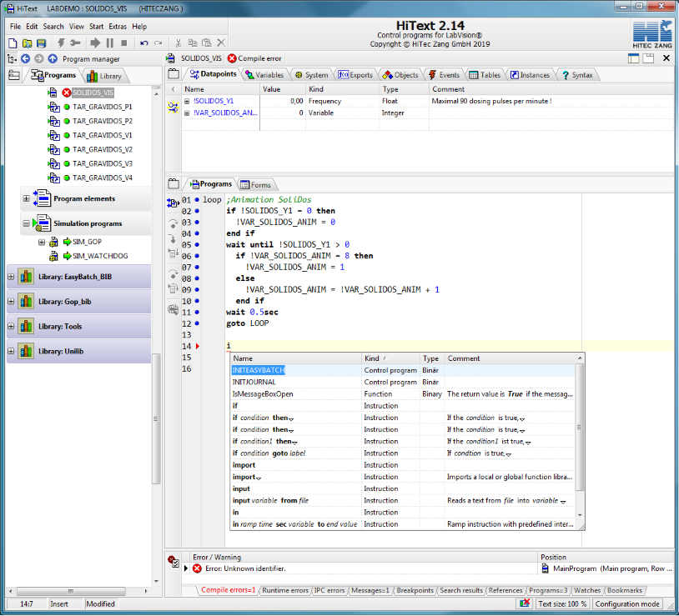The height and width of the screenshot is (616, 679).
Task: Click the New file toolbar icon
Action: pos(13,43)
